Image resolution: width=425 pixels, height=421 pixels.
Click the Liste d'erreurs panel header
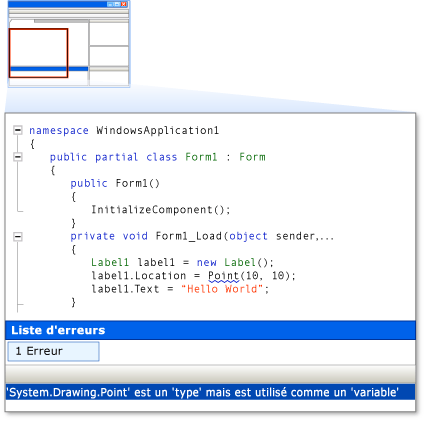point(210,330)
